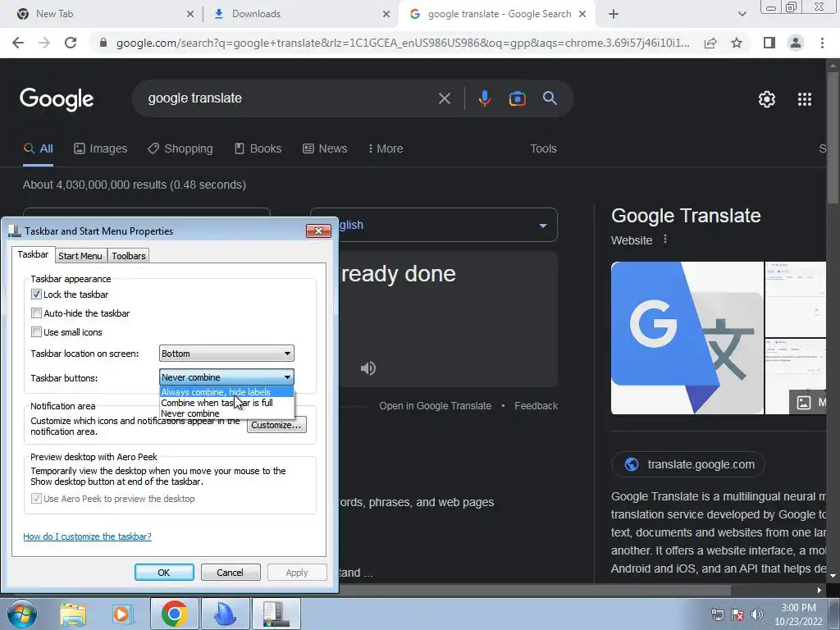Click Open in Google Translate link

pyautogui.click(x=435, y=405)
